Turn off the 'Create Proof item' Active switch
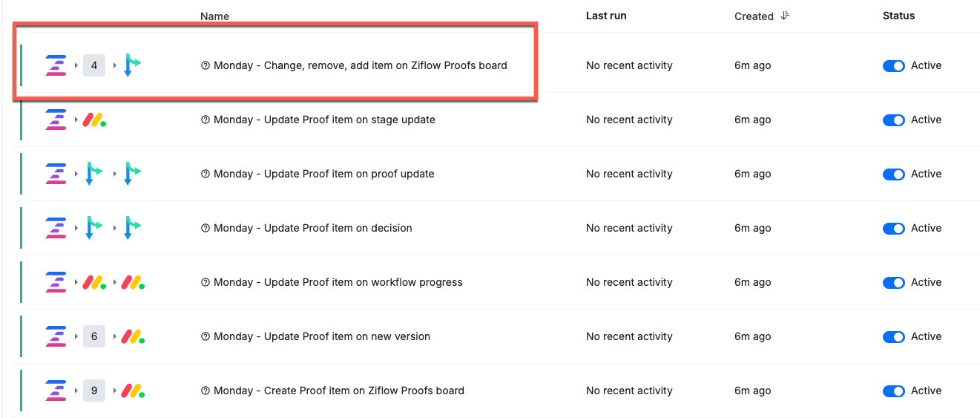 pos(893,391)
